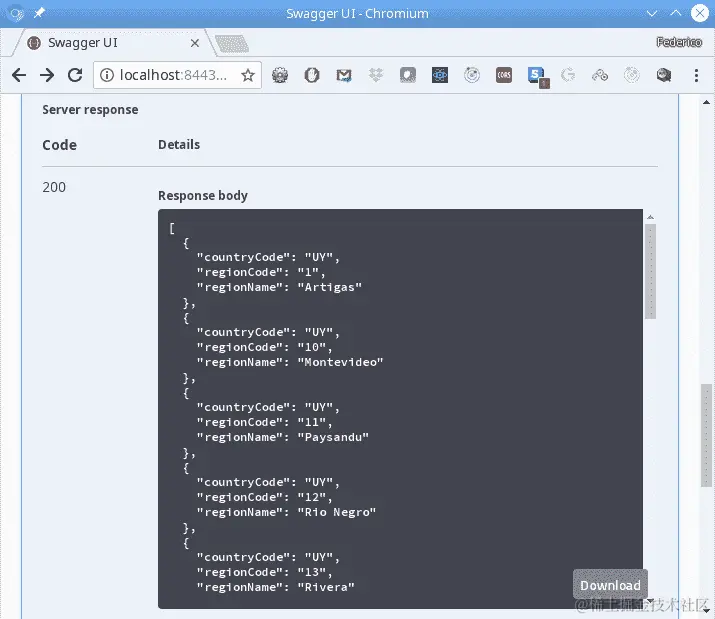Click the page vertical scrollbar thumb

(x=706, y=435)
